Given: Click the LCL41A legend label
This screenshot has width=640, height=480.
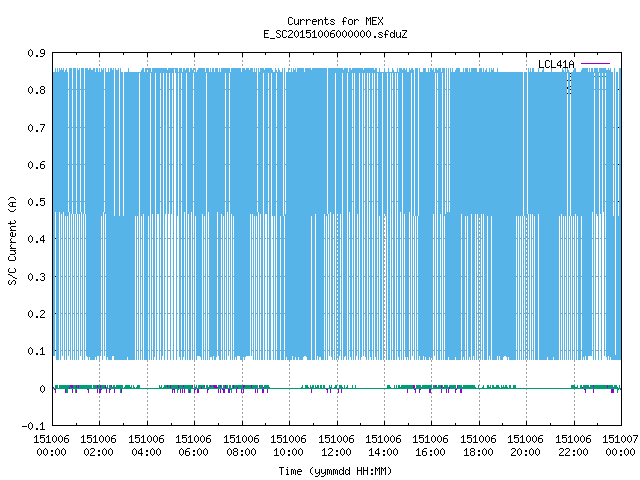Looking at the screenshot, I should [x=556, y=64].
